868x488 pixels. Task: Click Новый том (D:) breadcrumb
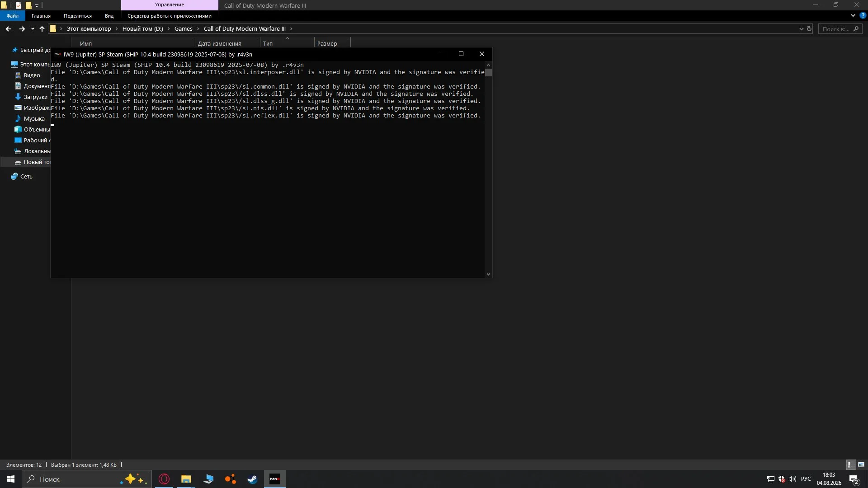(142, 28)
